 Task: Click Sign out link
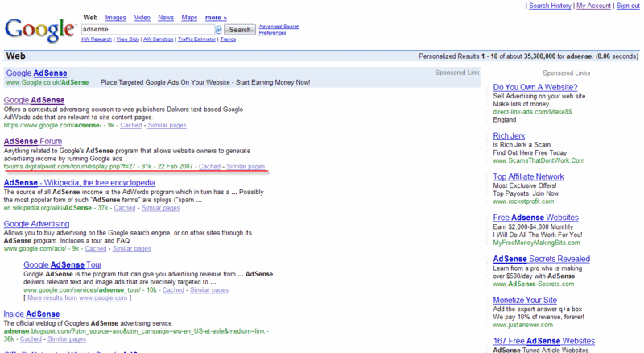628,6
